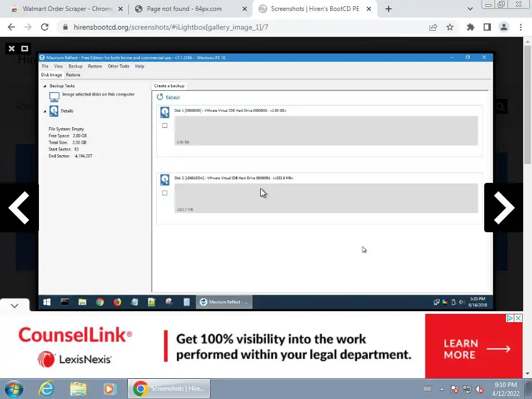Select the Create a backup tab
Screen dimensions: 532x399
point(169,86)
